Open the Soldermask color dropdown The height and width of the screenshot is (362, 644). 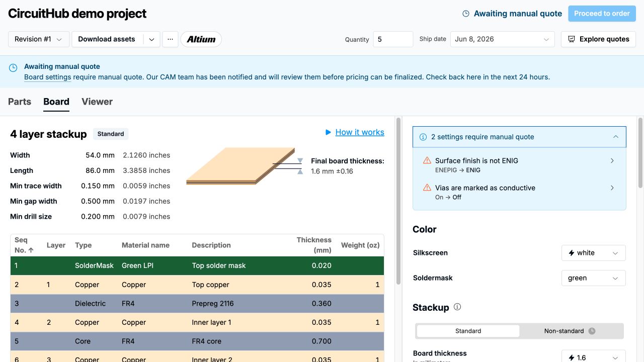594,278
